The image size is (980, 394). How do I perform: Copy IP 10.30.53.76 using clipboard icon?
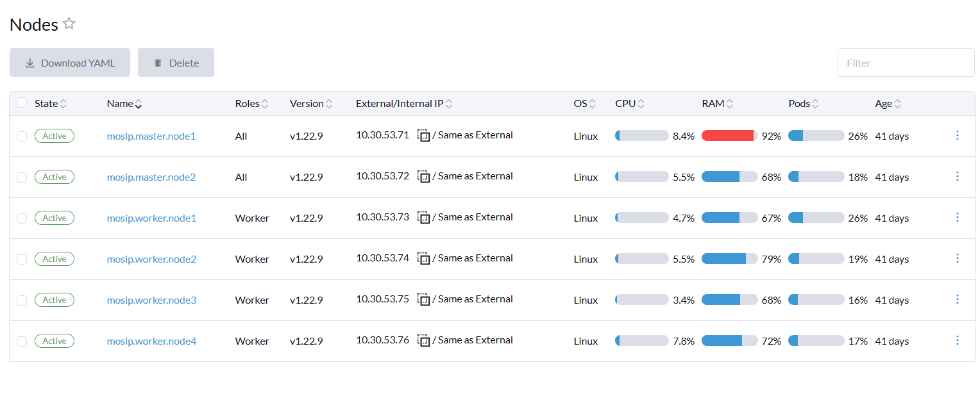[x=423, y=340]
